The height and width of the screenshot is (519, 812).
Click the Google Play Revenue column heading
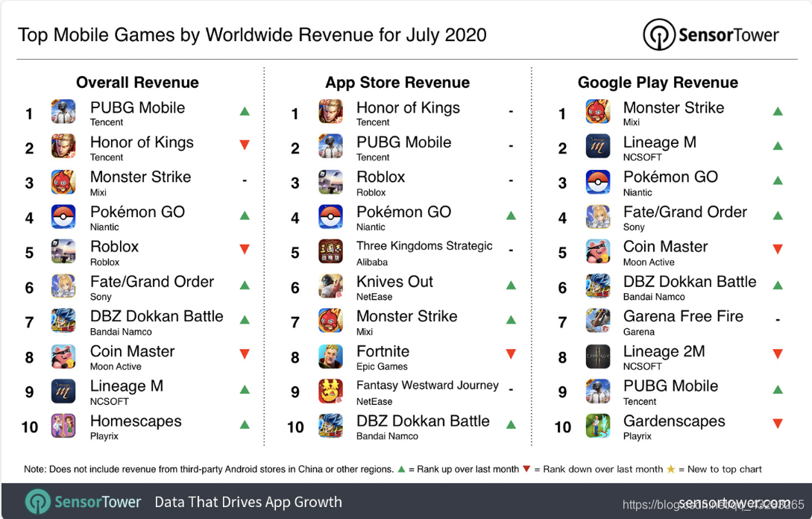tap(658, 82)
